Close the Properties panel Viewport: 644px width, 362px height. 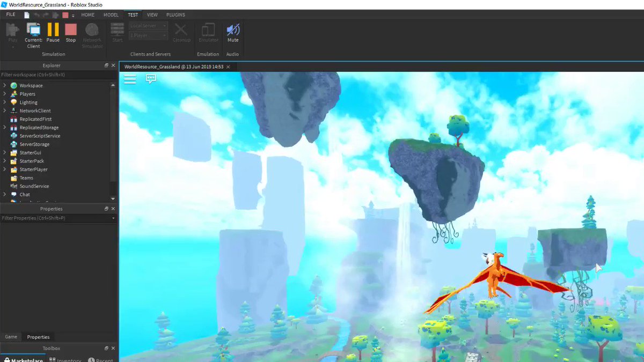(113, 209)
